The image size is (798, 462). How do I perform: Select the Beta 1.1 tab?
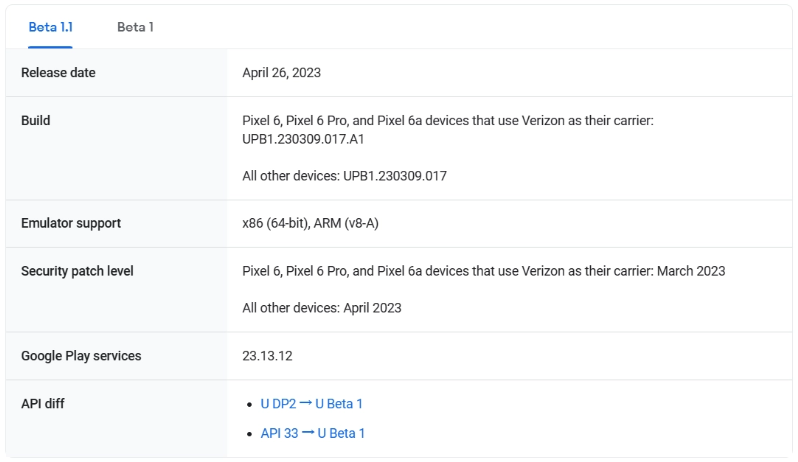click(50, 27)
